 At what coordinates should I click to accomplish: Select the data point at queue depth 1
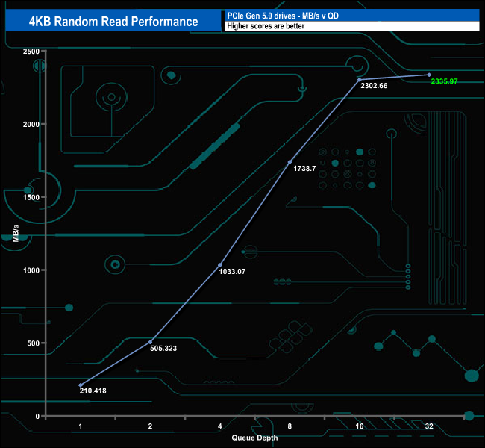81,385
